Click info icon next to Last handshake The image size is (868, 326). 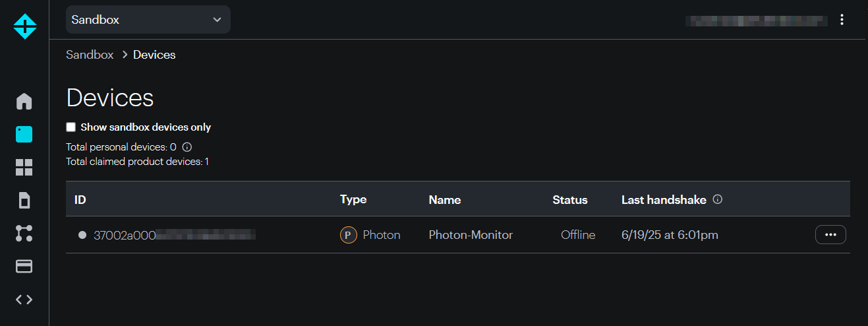pos(718,199)
